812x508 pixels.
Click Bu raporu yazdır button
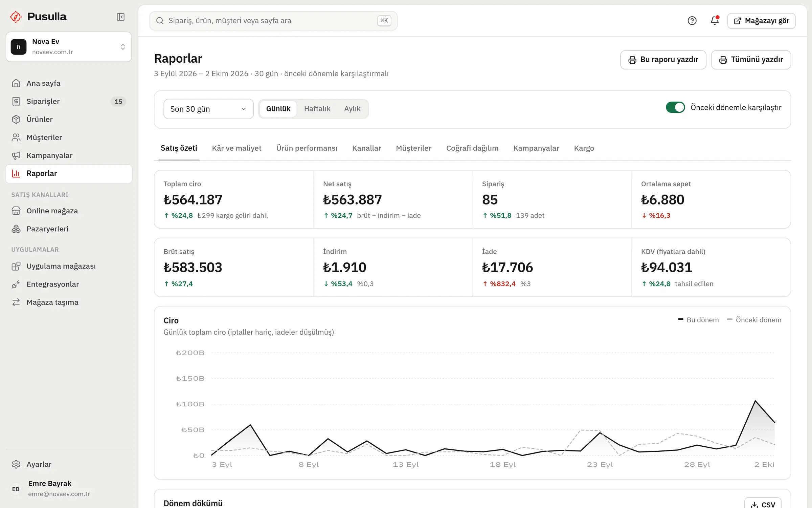pyautogui.click(x=663, y=60)
